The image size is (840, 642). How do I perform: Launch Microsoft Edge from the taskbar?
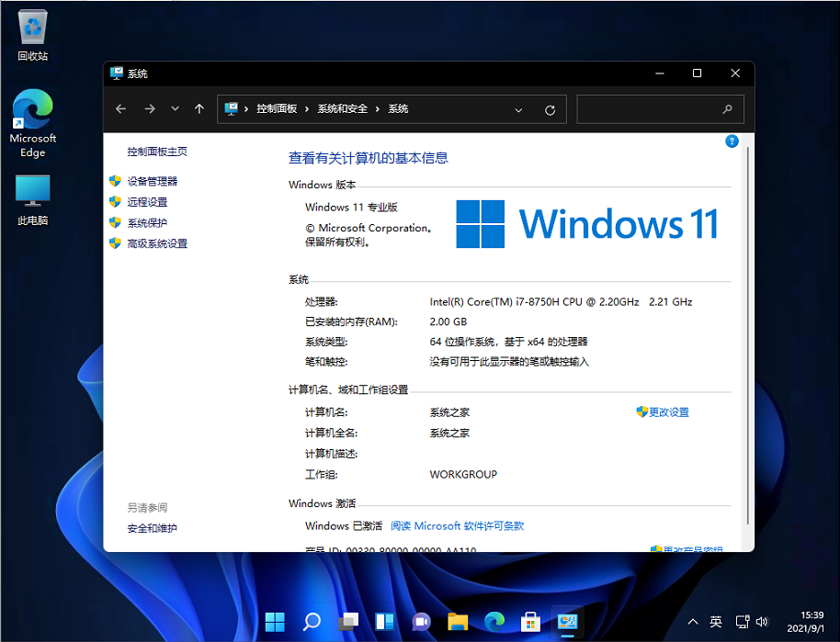[494, 622]
